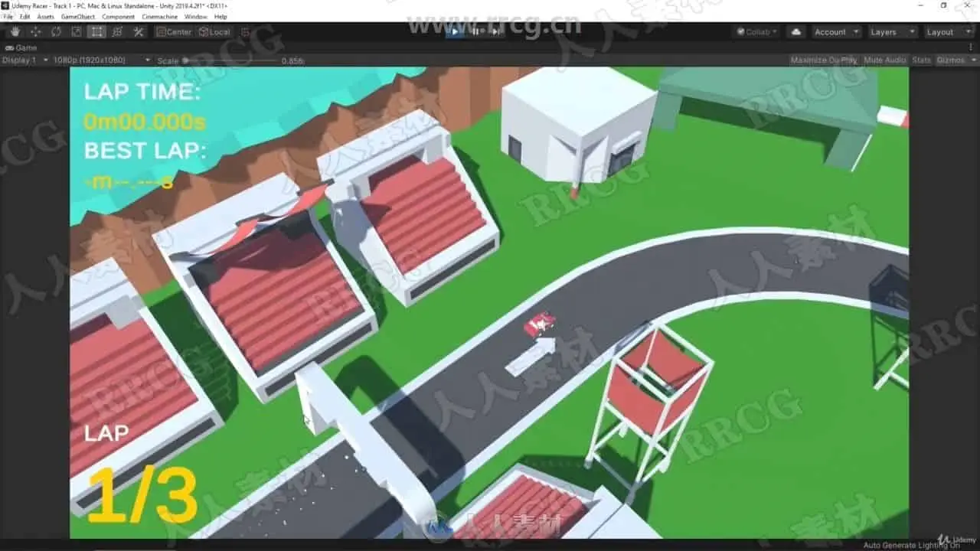Open the Assets menu
Image resolution: width=980 pixels, height=551 pixels.
[46, 16]
